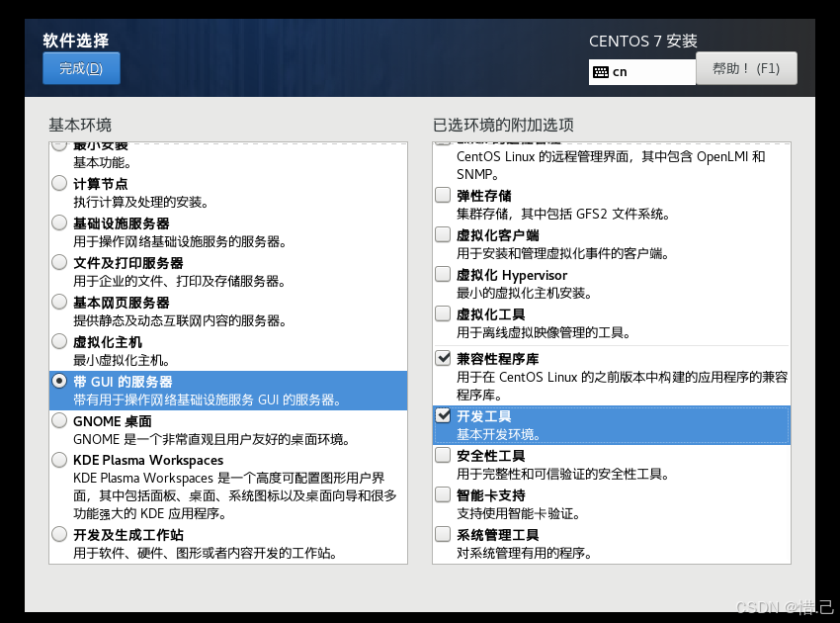Click the cn keyboard layout indicator
Screen dimensions: 840x623
click(641, 72)
